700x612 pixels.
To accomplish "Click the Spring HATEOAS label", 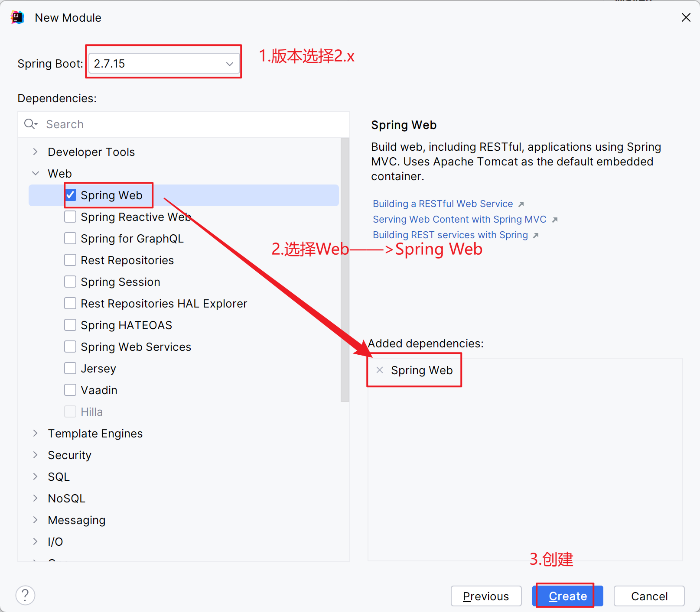I will click(x=127, y=325).
